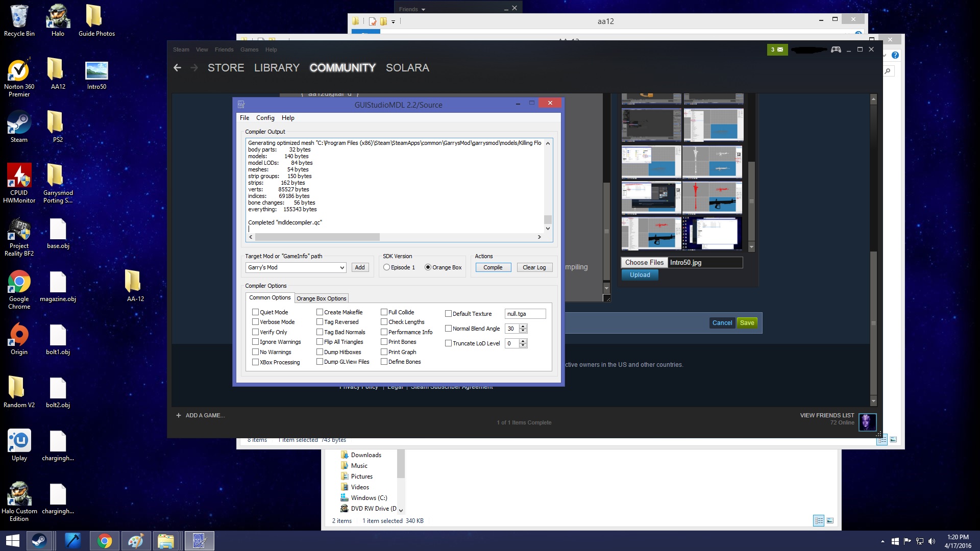Click the Big Picture controller icon
Viewport: 980px width, 551px height.
[836, 49]
